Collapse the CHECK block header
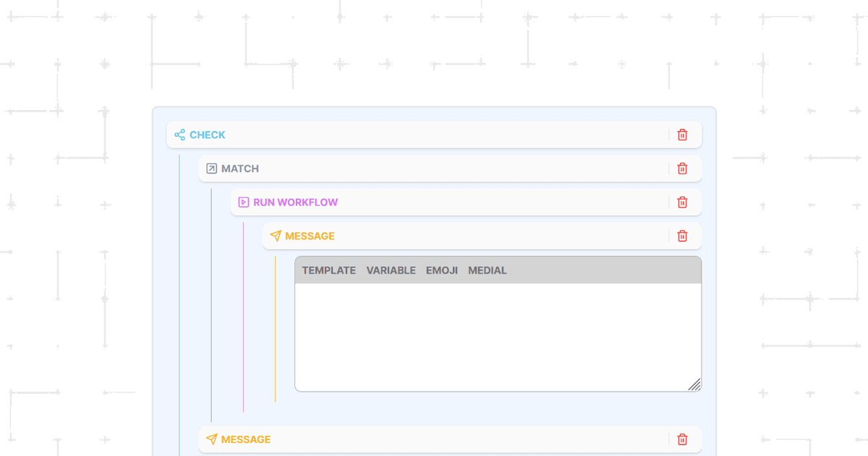The height and width of the screenshot is (456, 868). [x=420, y=135]
